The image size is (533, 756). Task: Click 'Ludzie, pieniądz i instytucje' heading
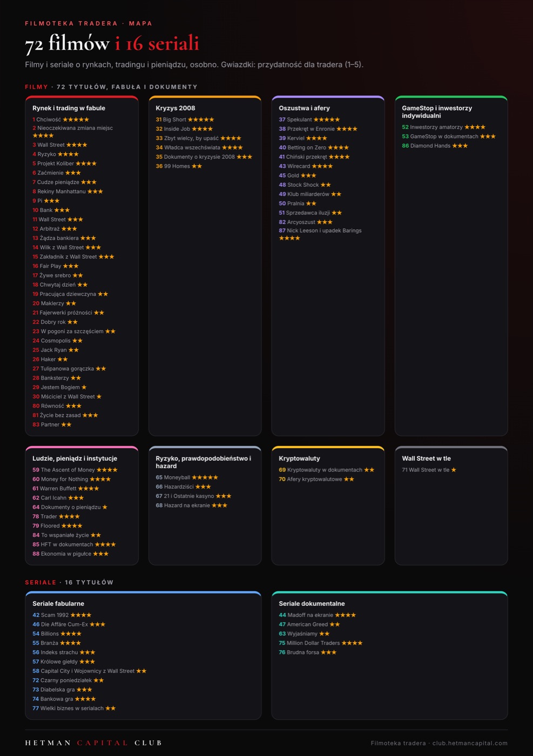(x=75, y=458)
